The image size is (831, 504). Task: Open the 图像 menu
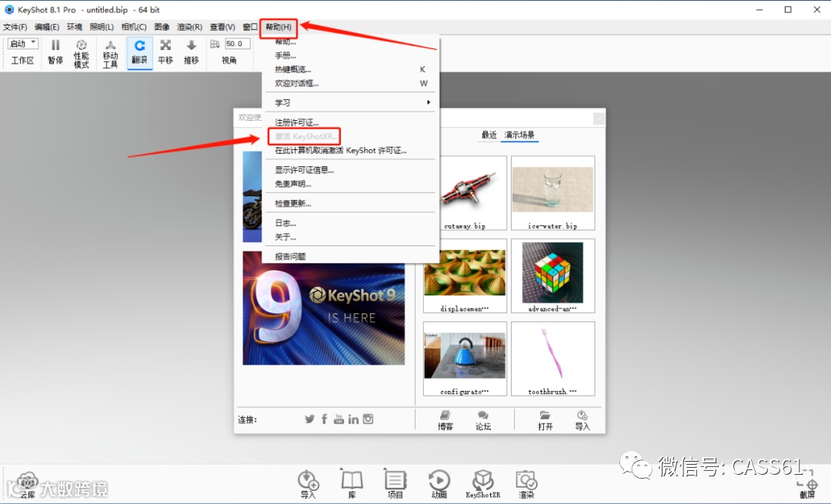[x=162, y=27]
